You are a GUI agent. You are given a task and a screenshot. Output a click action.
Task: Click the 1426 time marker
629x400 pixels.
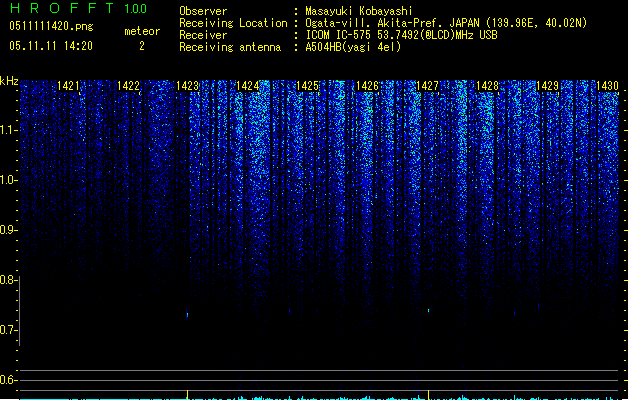click(367, 86)
